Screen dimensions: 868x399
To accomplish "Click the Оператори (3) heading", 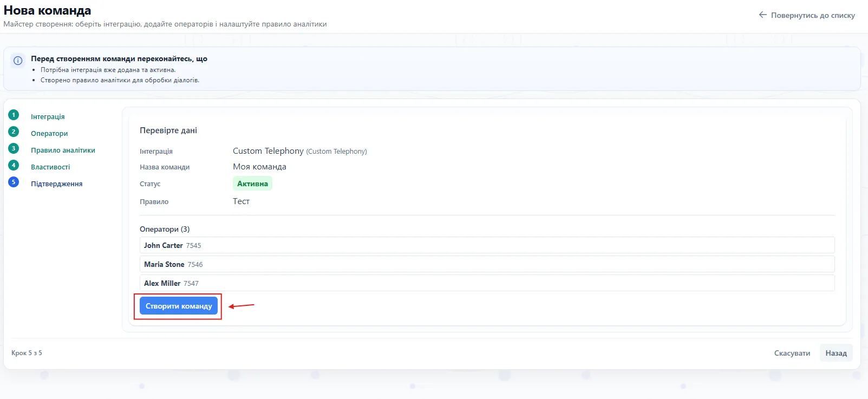I will coord(165,229).
